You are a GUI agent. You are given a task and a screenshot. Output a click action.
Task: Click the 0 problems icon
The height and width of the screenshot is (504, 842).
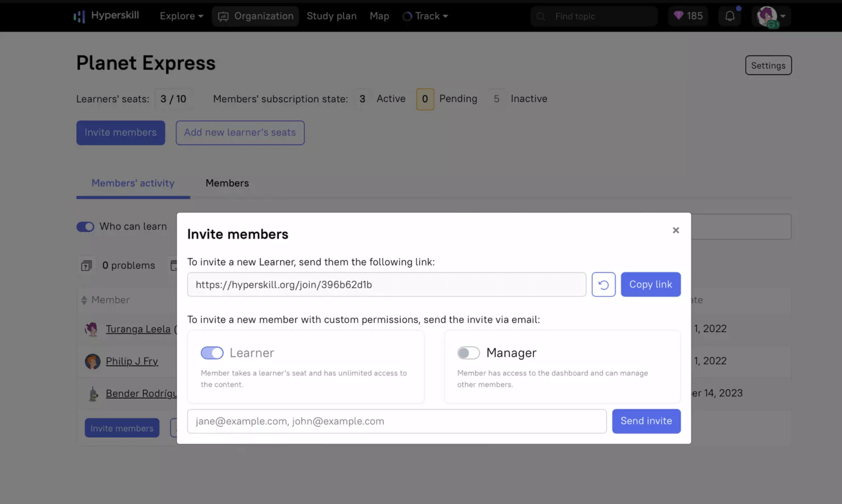coord(86,266)
